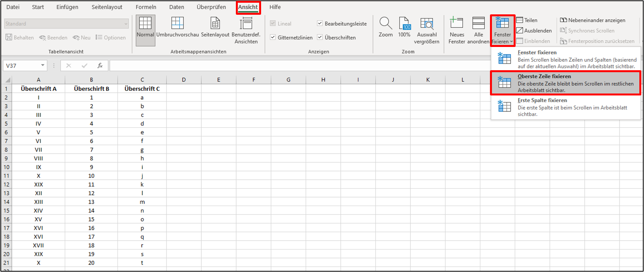
Task: Select column K header
Action: (428, 80)
